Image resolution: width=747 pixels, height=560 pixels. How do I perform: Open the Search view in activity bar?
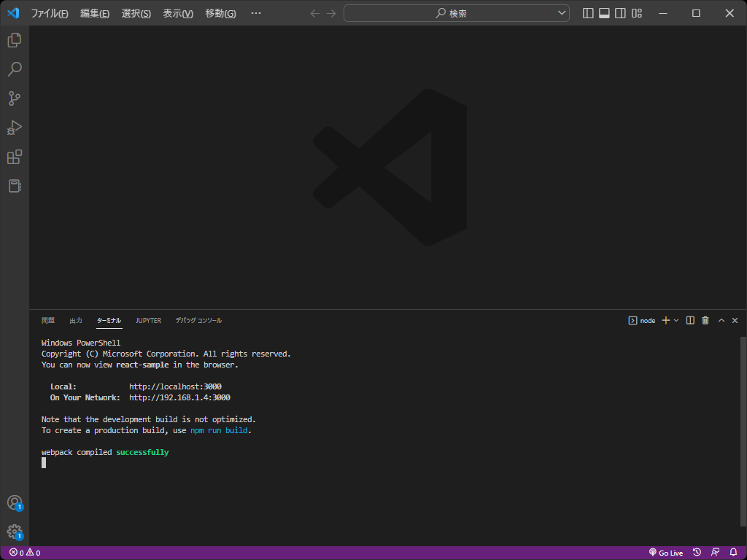click(15, 69)
